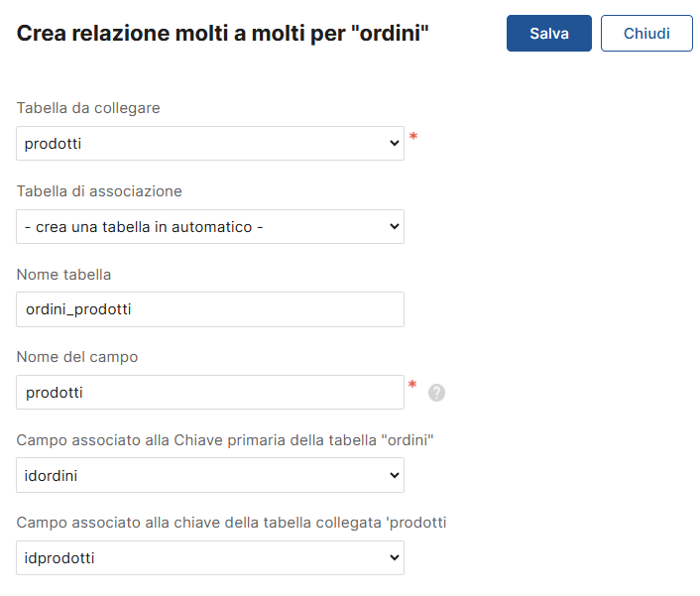Screen dimensions: 700x596
Task: Click the red asterisk beside "Nome del campo"
Action: coord(412,386)
